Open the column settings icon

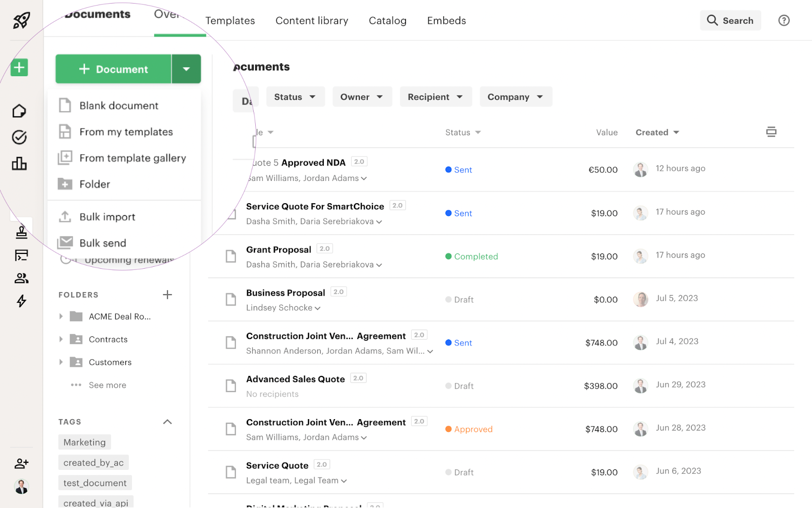click(x=771, y=132)
